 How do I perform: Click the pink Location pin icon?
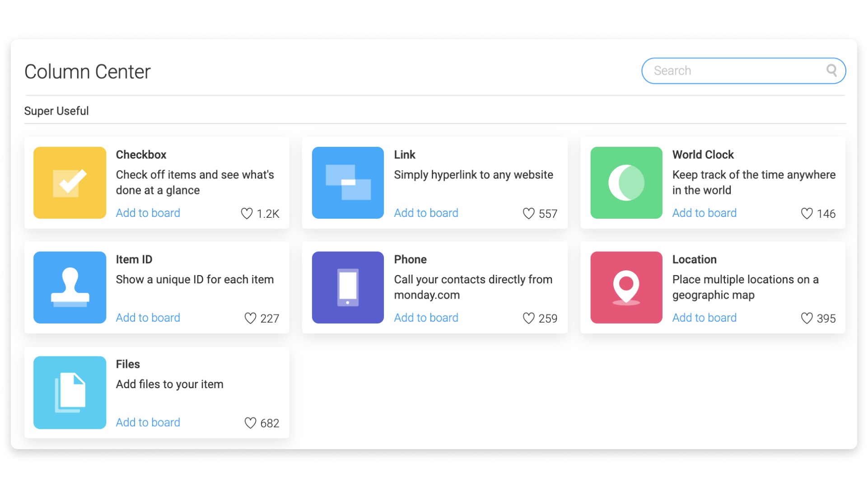tap(626, 287)
